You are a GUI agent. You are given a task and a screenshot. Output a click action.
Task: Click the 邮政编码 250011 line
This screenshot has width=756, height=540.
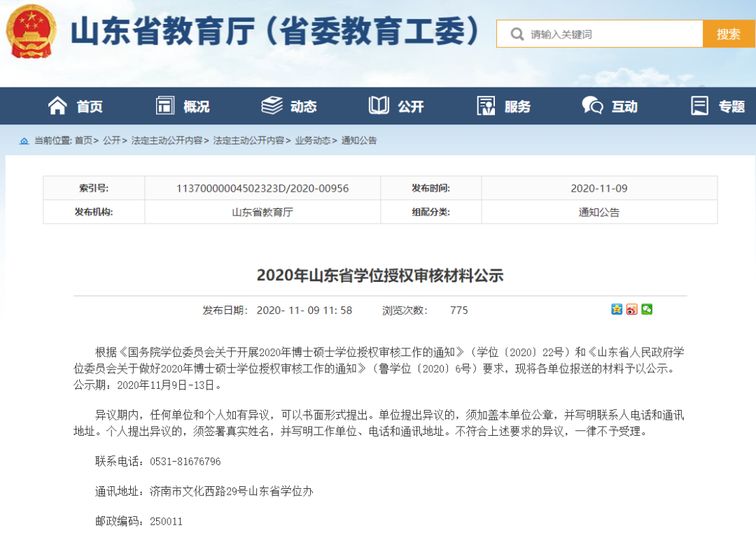(139, 521)
